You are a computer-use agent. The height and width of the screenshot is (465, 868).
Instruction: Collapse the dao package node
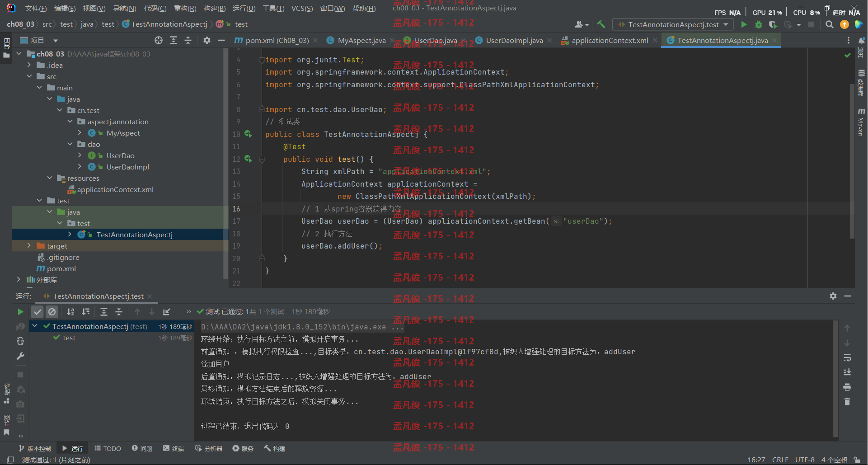70,144
